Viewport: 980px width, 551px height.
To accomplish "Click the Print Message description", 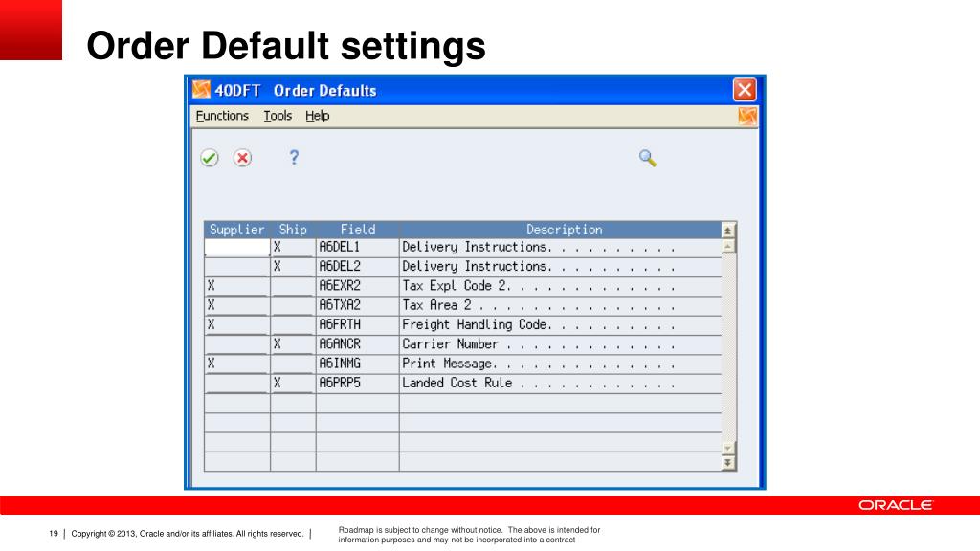I will pyautogui.click(x=539, y=364).
